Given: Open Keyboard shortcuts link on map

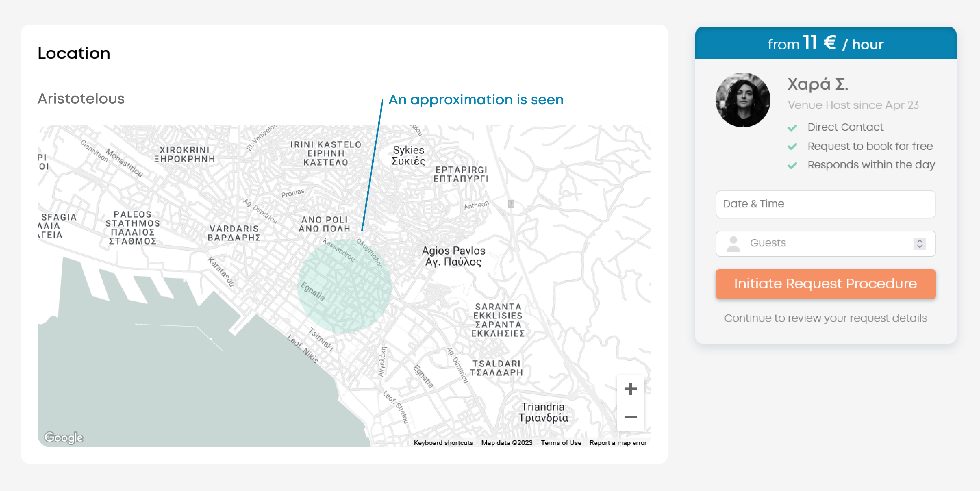Looking at the screenshot, I should tap(443, 443).
